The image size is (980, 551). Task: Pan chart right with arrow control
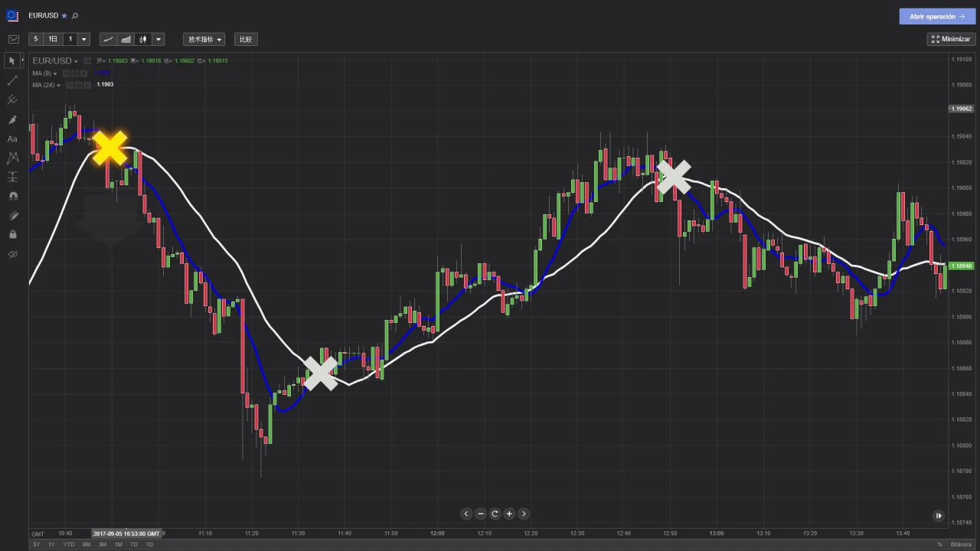[x=524, y=514]
